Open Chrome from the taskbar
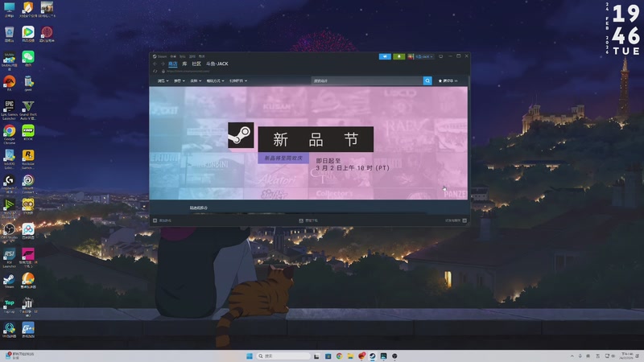 [339, 356]
